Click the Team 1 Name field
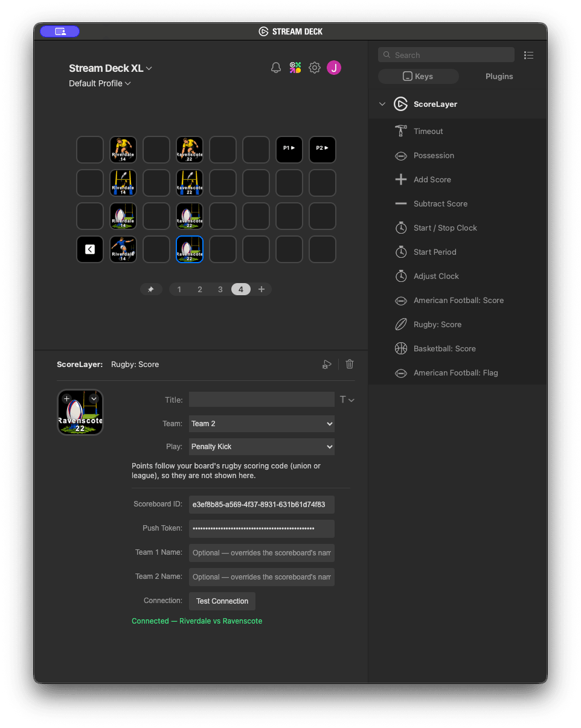Viewport: 581px width, 728px height. 262,553
